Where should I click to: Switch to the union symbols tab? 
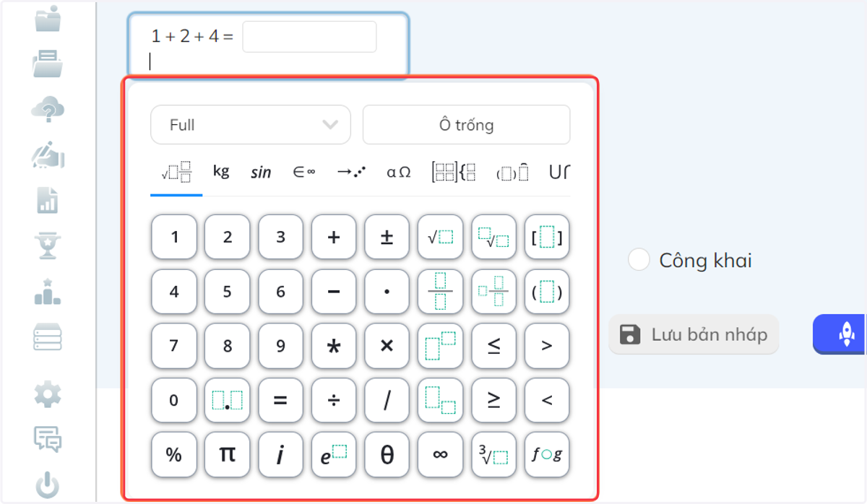pos(559,172)
